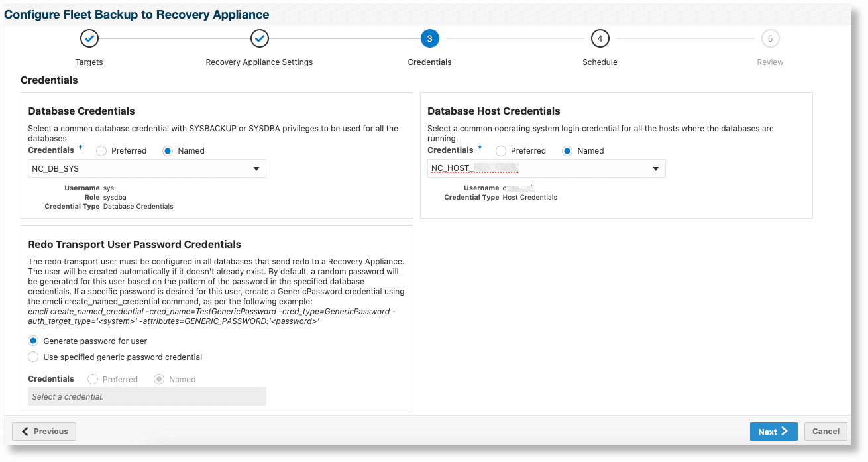868x462 pixels.
Task: Select Named for Database Host Credentials
Action: 567,151
